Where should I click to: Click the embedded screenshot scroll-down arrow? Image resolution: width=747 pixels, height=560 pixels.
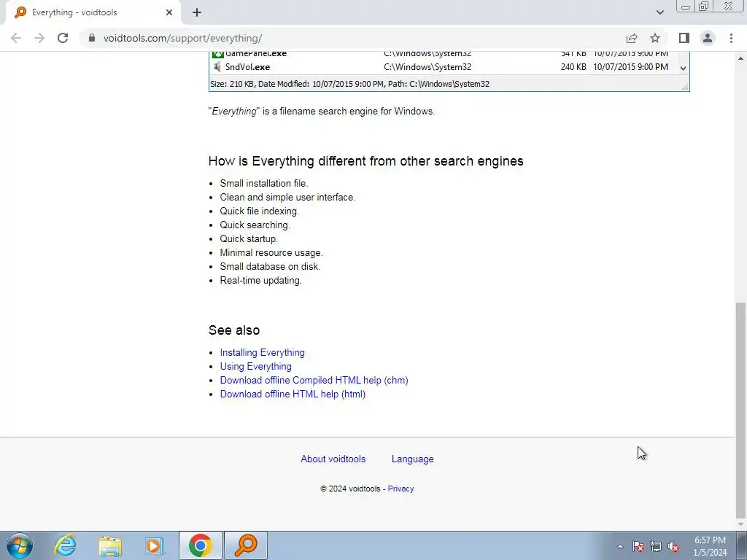[683, 68]
